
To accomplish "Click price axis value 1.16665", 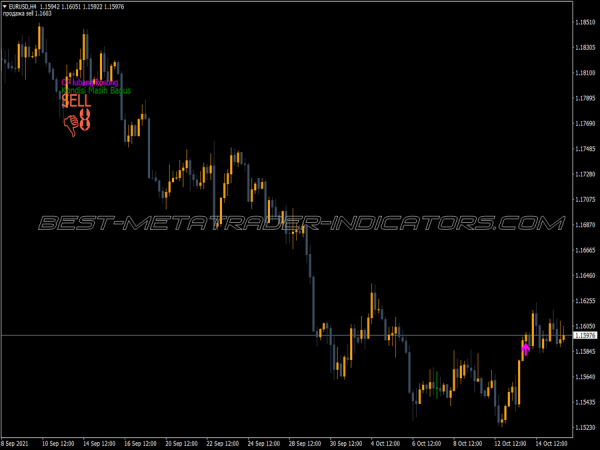I will 585,250.
